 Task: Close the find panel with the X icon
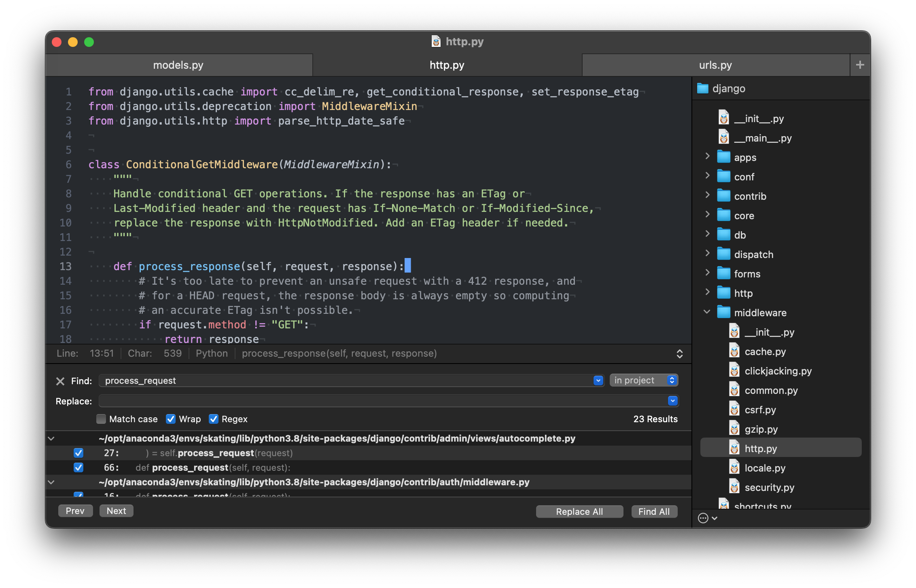[60, 381]
